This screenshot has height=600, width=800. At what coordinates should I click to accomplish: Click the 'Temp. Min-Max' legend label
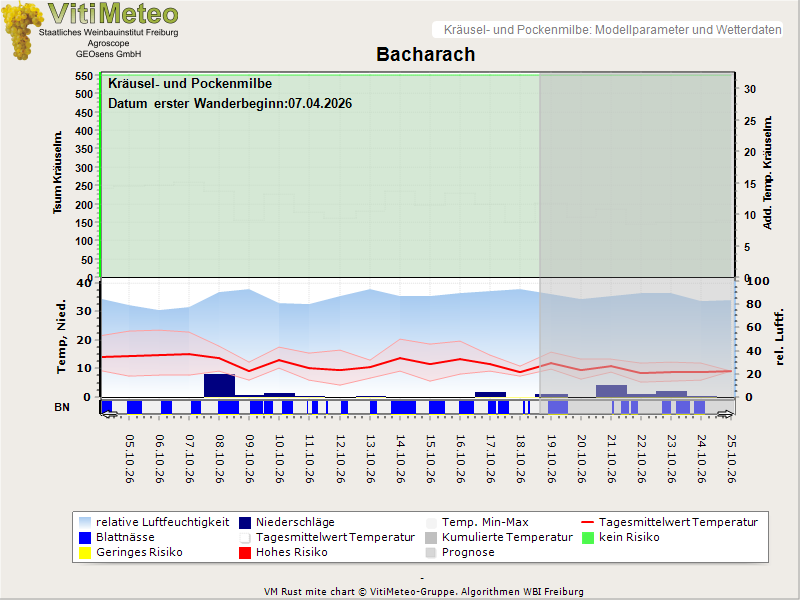(485, 522)
